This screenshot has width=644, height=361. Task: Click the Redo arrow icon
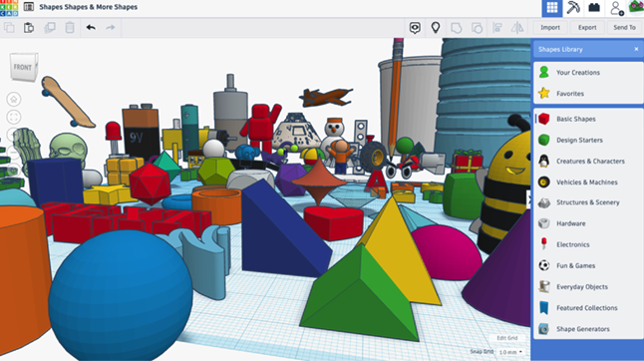pyautogui.click(x=111, y=28)
